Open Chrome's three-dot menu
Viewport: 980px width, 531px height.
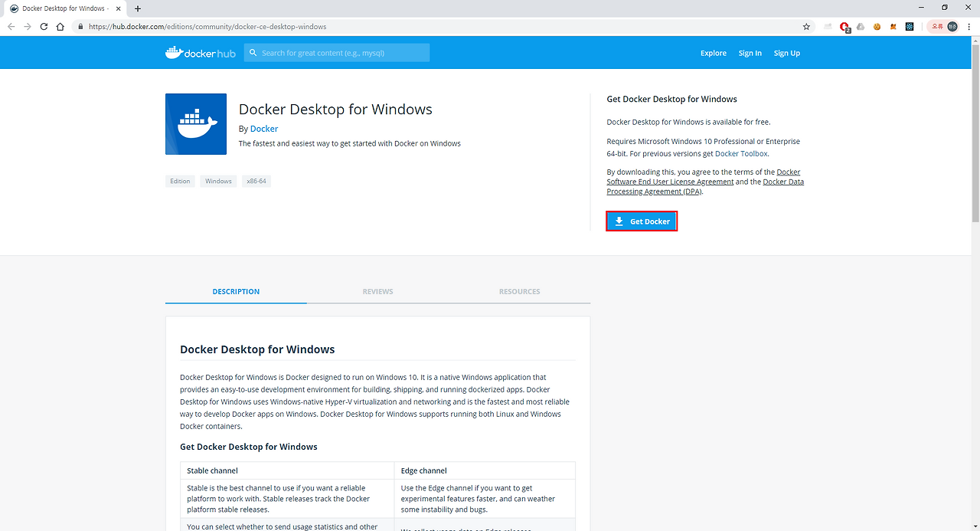coord(969,25)
